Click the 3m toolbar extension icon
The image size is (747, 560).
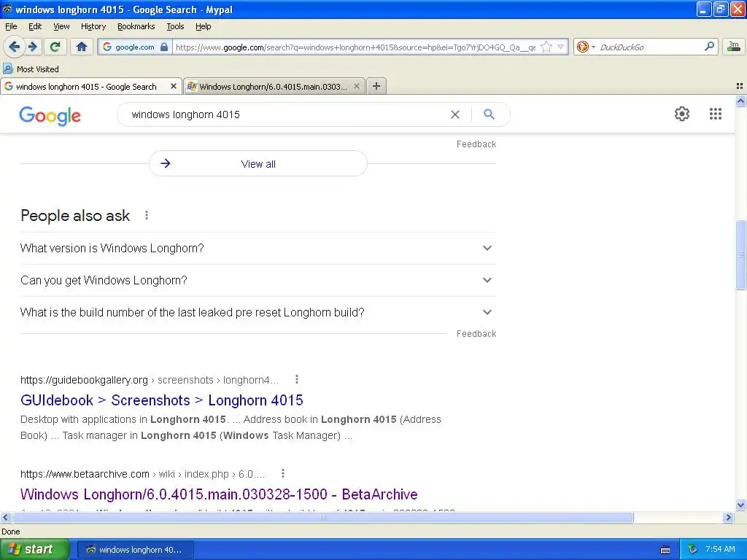coord(734,46)
